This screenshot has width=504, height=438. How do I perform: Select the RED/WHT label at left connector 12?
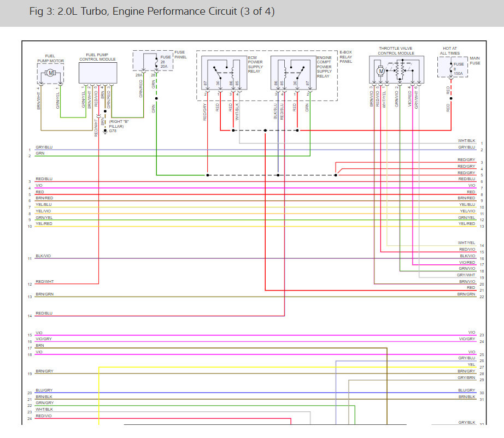tap(44, 281)
